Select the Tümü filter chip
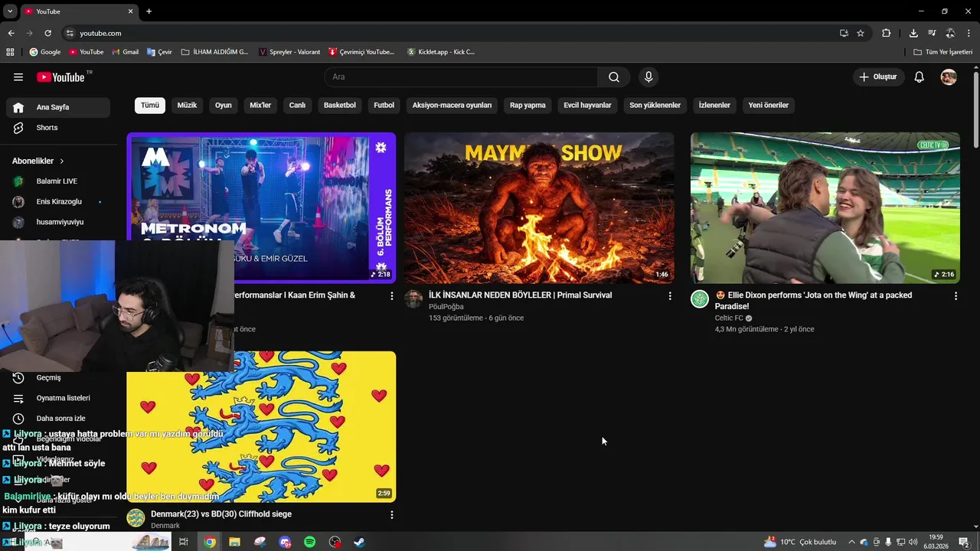The width and height of the screenshot is (980, 551). 150,106
